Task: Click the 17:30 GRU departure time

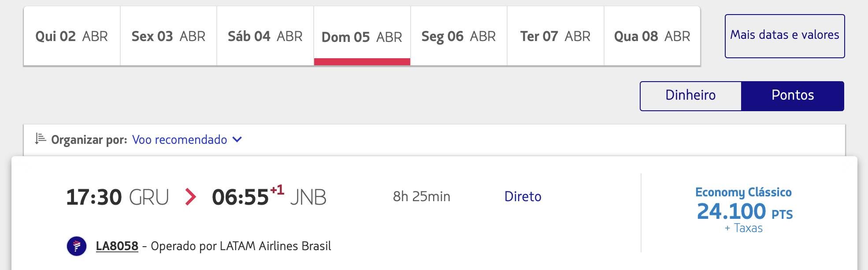Action: 117,197
